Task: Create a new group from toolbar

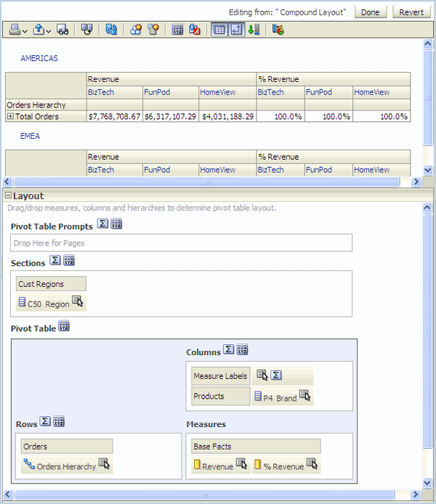Action: (x=136, y=30)
